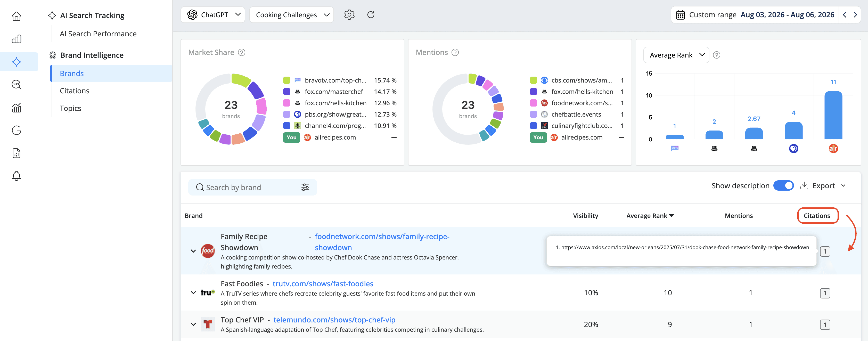The width and height of the screenshot is (868, 341).
Task: Open citation badge for Fast Foodies row
Action: point(825,293)
